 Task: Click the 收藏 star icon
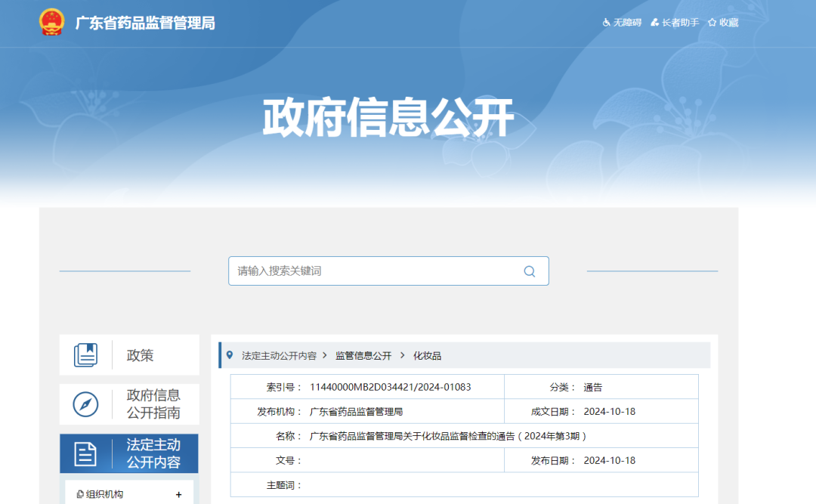point(712,23)
